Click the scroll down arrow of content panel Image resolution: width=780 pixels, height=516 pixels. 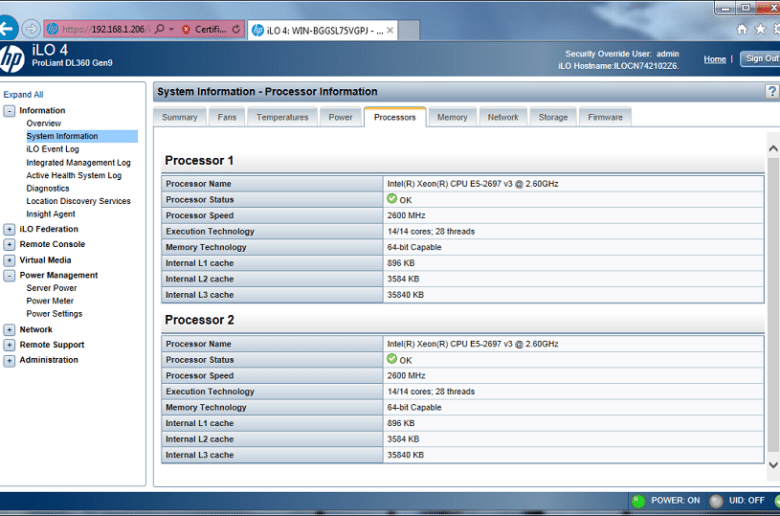pos(773,465)
